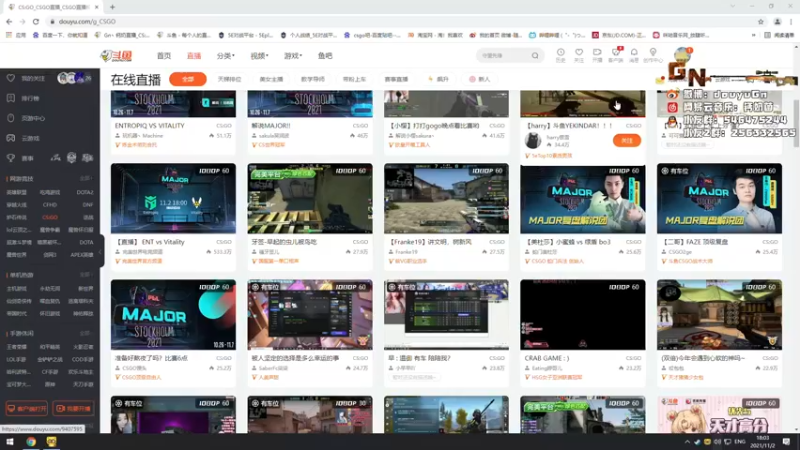The width and height of the screenshot is (800, 450).
Task: Select the 美女主播 filter tab
Action: click(271, 79)
